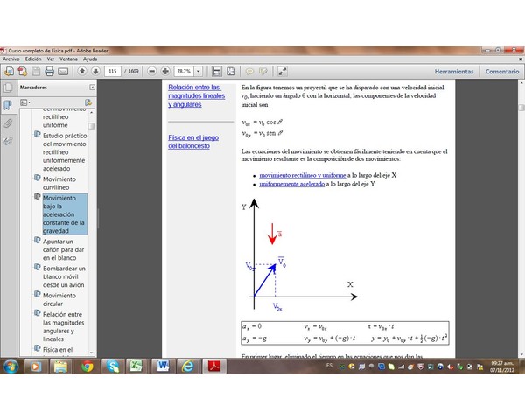Toggle the Bookmarks panel ribbon icon
The width and height of the screenshot is (525, 420).
click(x=8, y=105)
